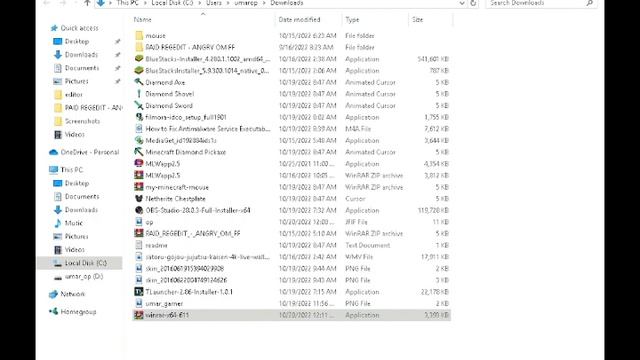Open the mouse folder icon
The height and width of the screenshot is (360, 640).
pyautogui.click(x=139, y=36)
